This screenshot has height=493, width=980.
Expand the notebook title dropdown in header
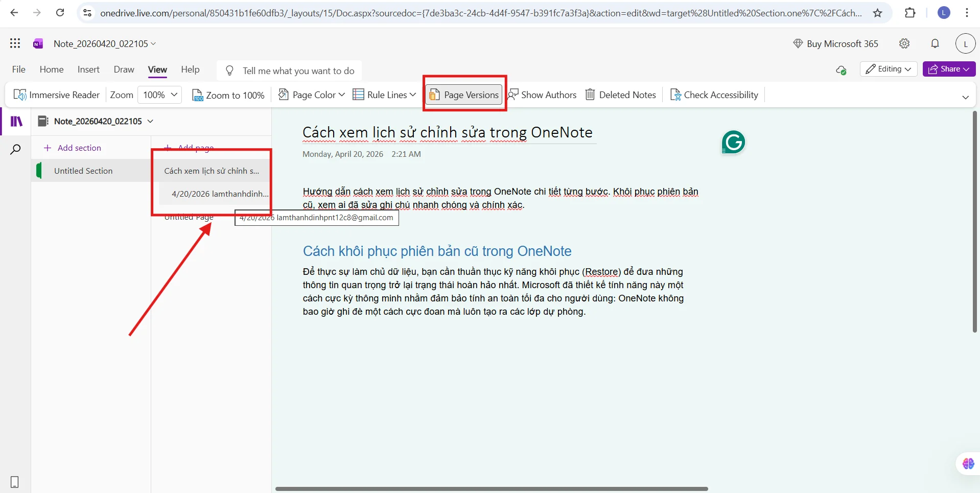[x=153, y=44]
